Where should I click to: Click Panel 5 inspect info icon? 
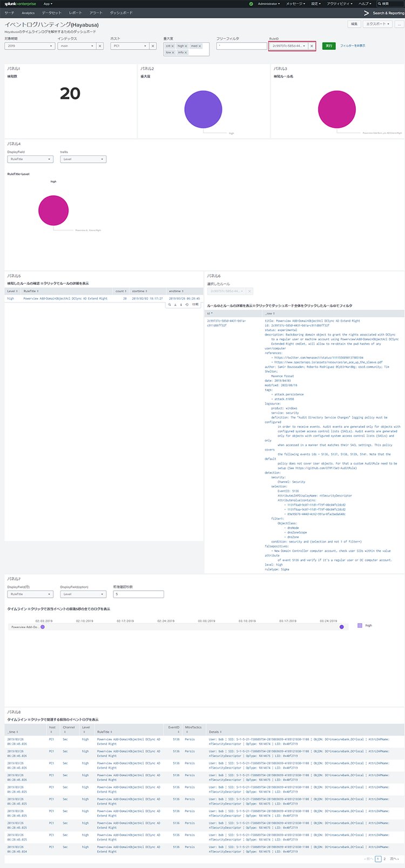point(181,305)
